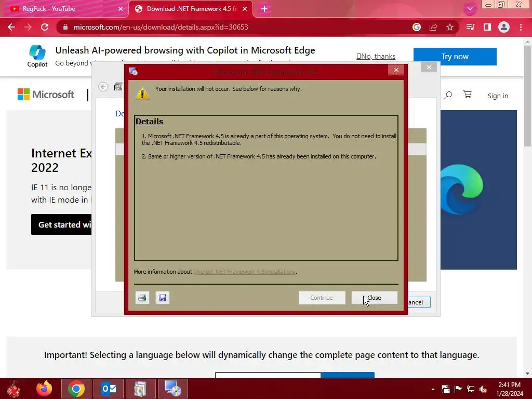Click the Try now button in Copilot banner

point(455,56)
